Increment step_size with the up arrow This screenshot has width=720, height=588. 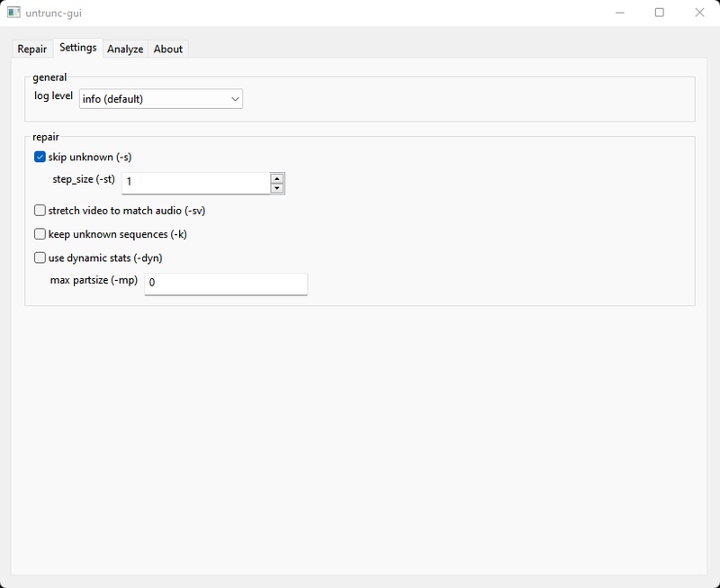point(277,177)
